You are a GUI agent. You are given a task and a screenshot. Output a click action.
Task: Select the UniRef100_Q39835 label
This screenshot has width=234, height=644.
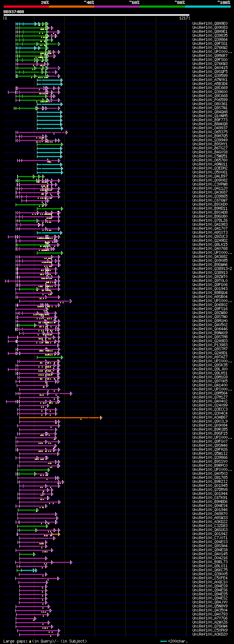(210, 36)
